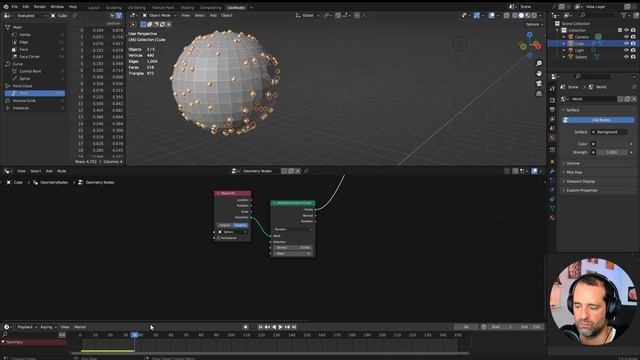The image size is (640, 360).
Task: Toggle camera view with the camera icon
Action: 539,83
